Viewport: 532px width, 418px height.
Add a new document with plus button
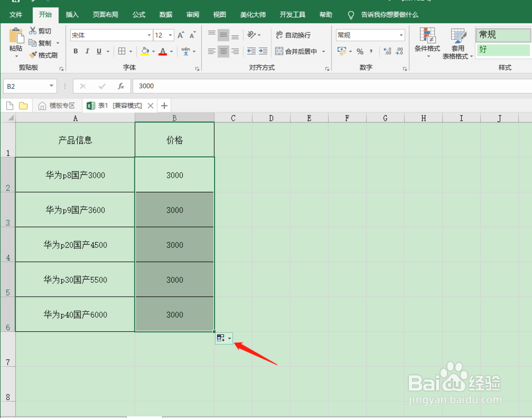coord(164,106)
